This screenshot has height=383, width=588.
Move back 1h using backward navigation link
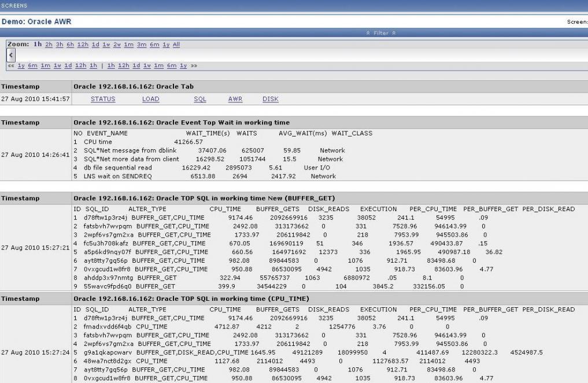coord(94,65)
